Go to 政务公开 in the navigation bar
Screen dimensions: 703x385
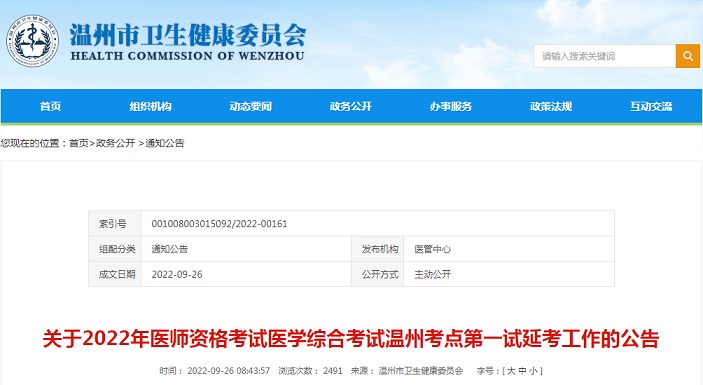click(351, 106)
